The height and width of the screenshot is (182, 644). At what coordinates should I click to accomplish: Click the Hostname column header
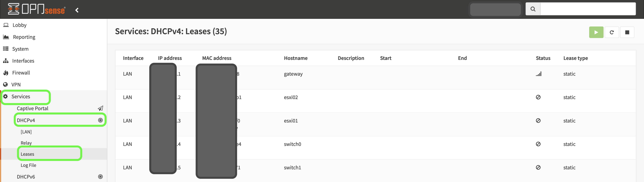pyautogui.click(x=296, y=58)
